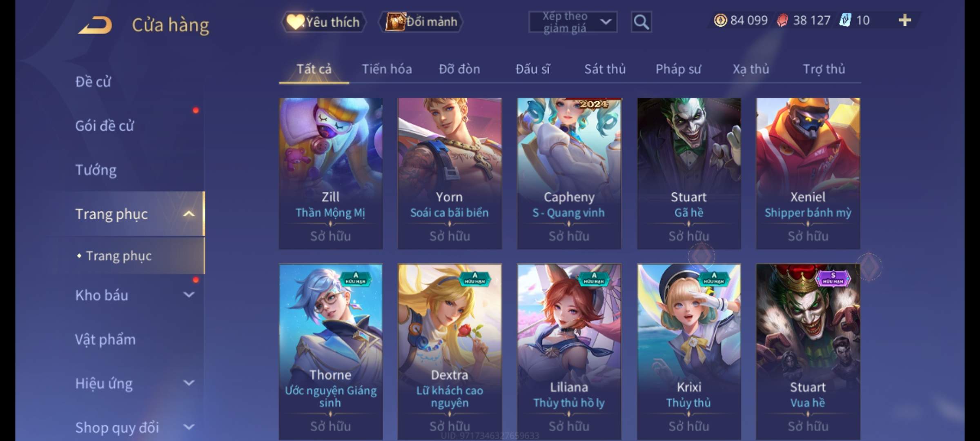This screenshot has height=441, width=980.
Task: Collapse the Trang phục sidebar section
Action: pyautogui.click(x=189, y=214)
